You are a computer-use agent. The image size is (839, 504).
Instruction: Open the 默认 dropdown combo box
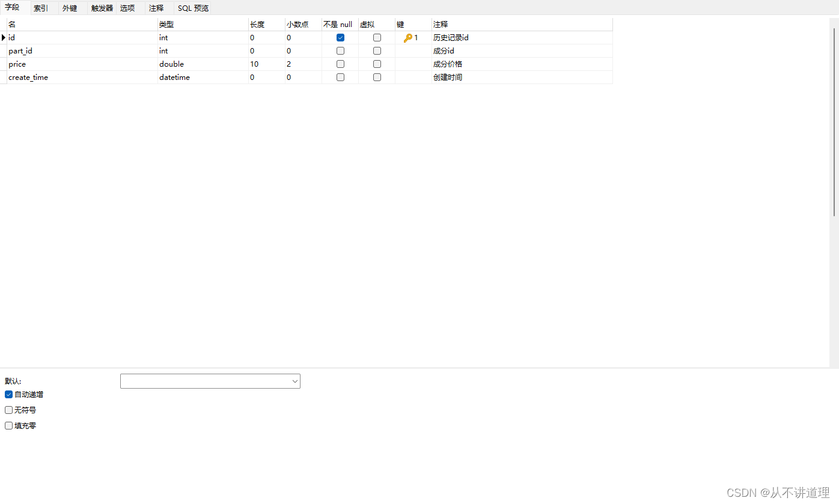[210, 381]
